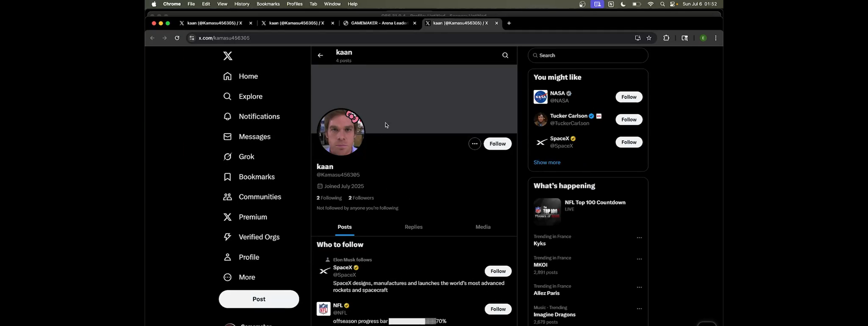Image resolution: width=868 pixels, height=326 pixels.
Task: Follow SpaceX in the Who to follow list
Action: pyautogui.click(x=498, y=271)
